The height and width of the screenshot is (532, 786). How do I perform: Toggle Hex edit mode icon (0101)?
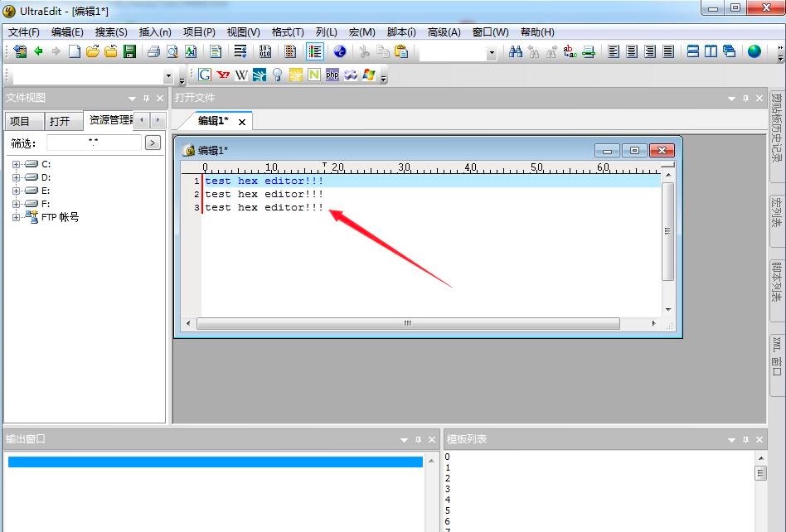click(265, 51)
